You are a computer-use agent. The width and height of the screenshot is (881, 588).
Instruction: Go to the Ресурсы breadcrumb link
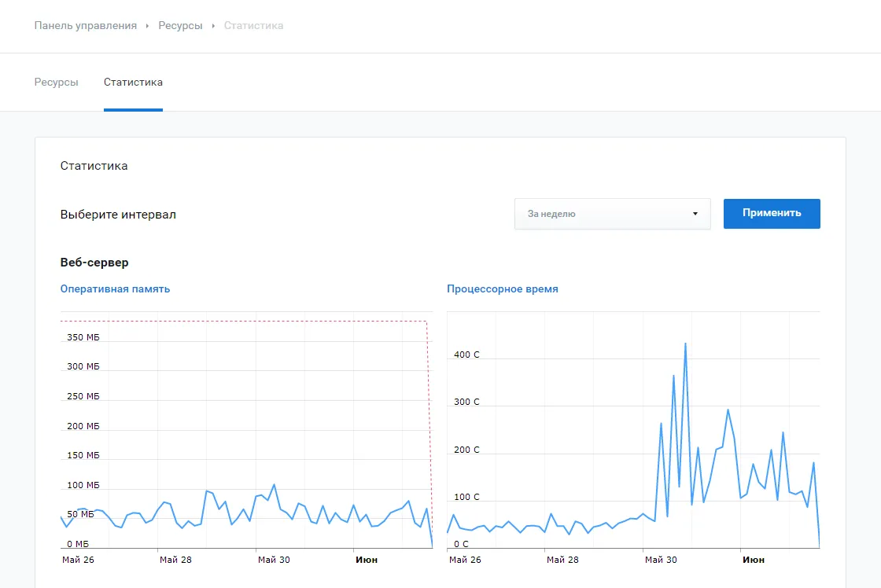pos(180,26)
